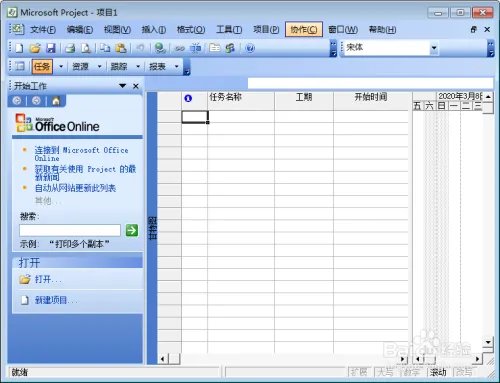Expand formatting toolbar options chevron
This screenshot has width=500, height=383.
(x=490, y=48)
